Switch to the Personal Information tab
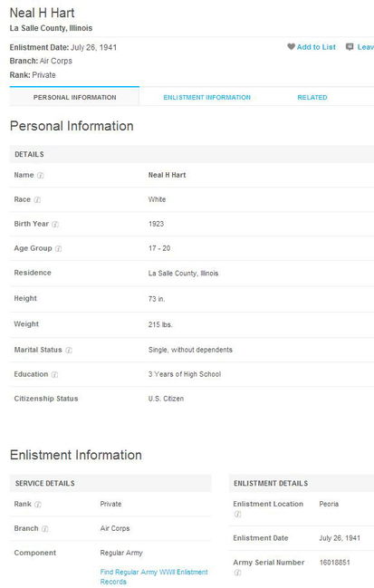This screenshot has height=588, width=374. click(x=74, y=97)
